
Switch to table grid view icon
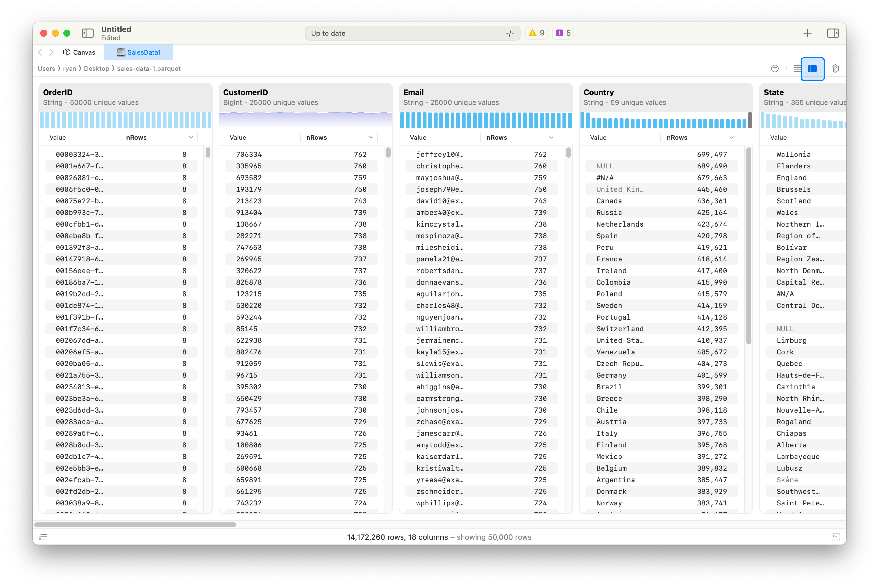tap(797, 69)
